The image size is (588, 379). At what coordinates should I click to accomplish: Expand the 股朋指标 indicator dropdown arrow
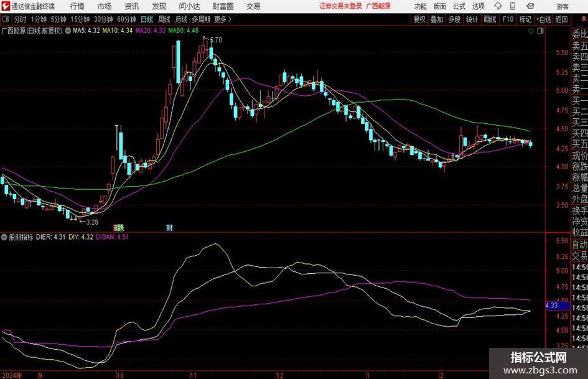point(4,237)
